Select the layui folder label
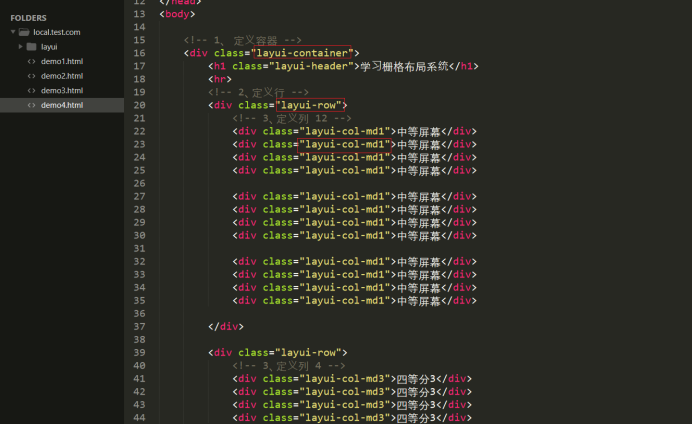Viewport: 692px width, 425px height. pos(49,47)
